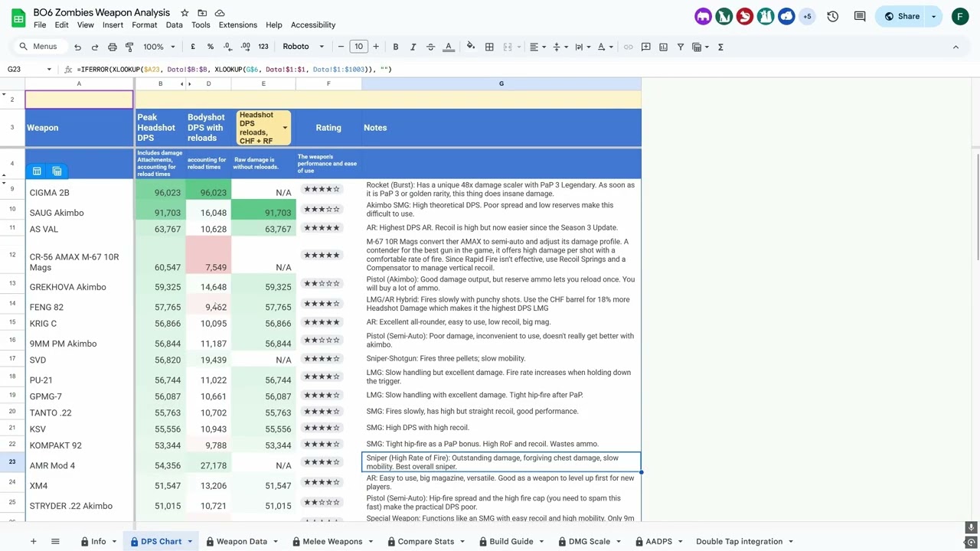
Task: Open the fill color bucket tool
Action: 471,47
